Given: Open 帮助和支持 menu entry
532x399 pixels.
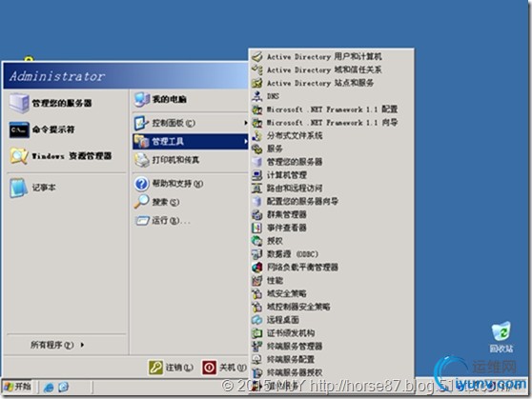Looking at the screenshot, I should coord(190,184).
